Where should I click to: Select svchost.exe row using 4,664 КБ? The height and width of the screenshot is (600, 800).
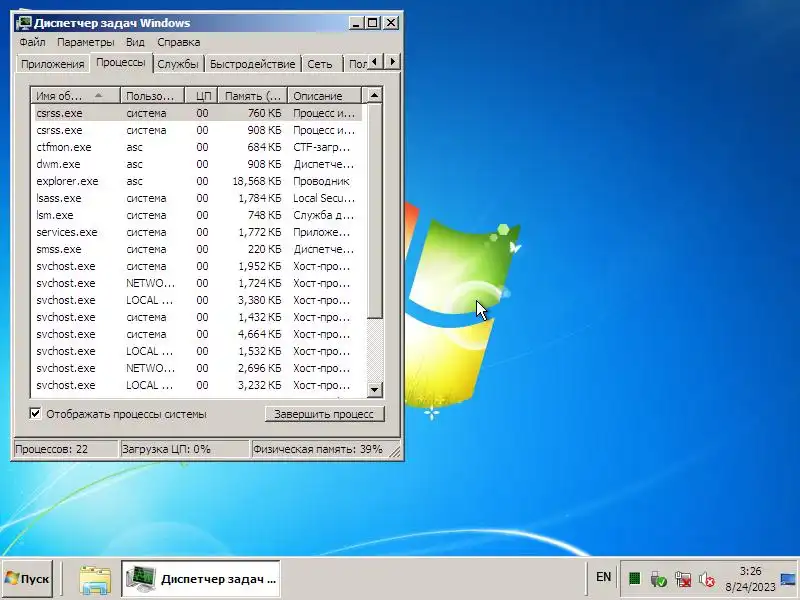tap(198, 334)
